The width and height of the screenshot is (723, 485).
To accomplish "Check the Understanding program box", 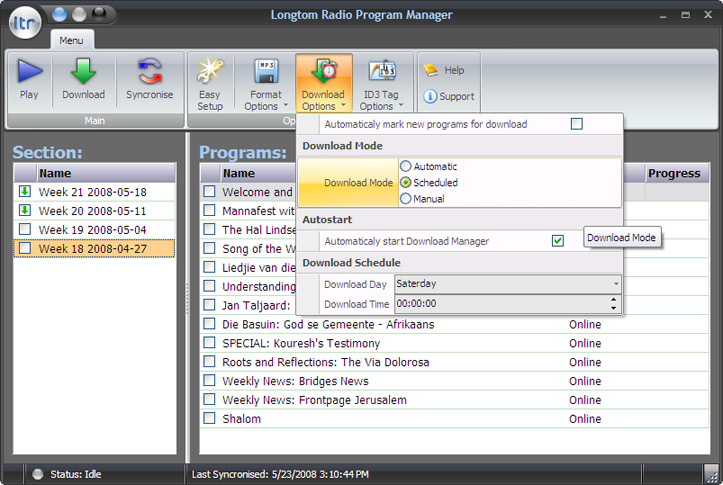I will 209,286.
